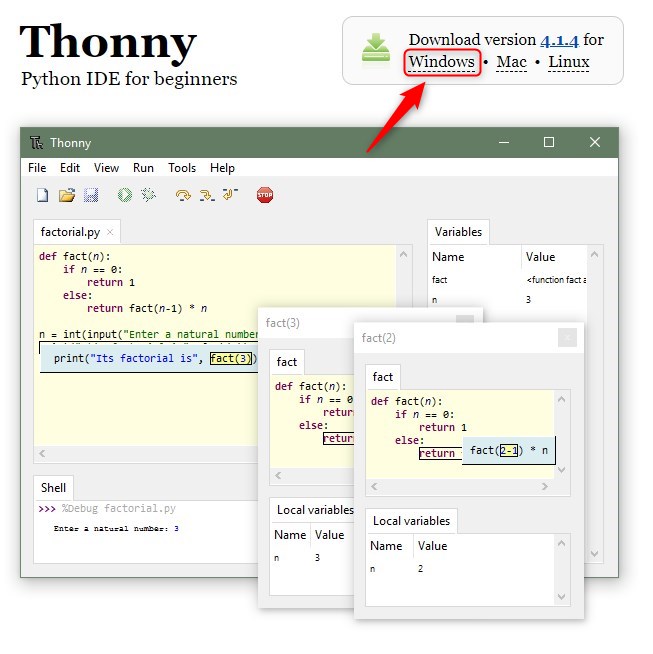Click the Step out debugger icon
This screenshot has width=653, height=654.
click(x=230, y=194)
